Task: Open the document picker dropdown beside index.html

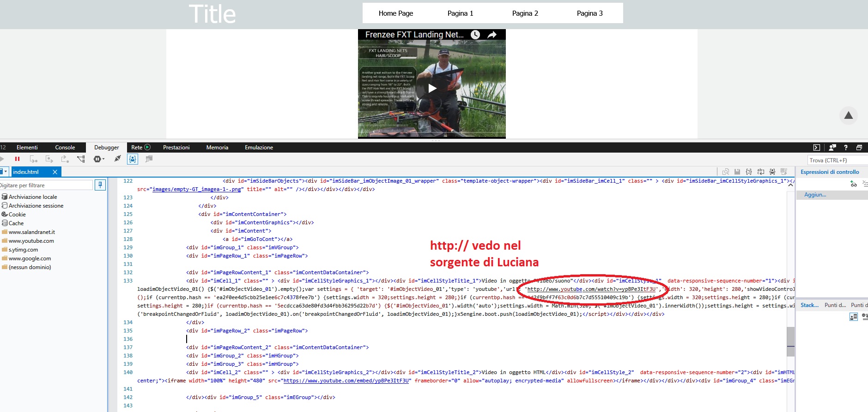Action: (4, 172)
